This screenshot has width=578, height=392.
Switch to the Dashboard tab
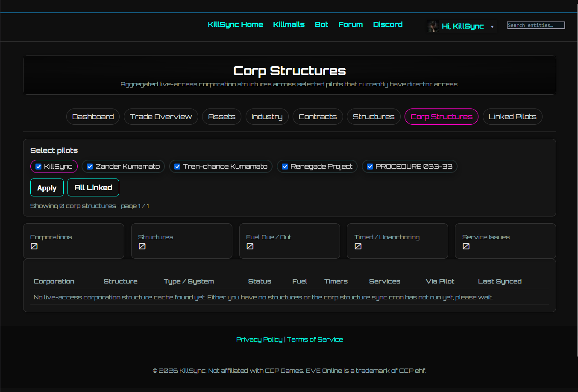click(93, 117)
